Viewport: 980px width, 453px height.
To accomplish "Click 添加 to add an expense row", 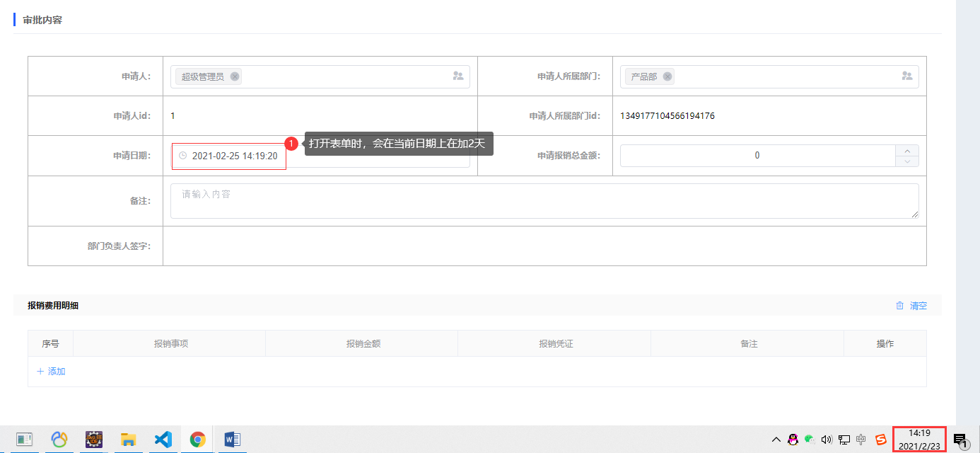I will 51,371.
